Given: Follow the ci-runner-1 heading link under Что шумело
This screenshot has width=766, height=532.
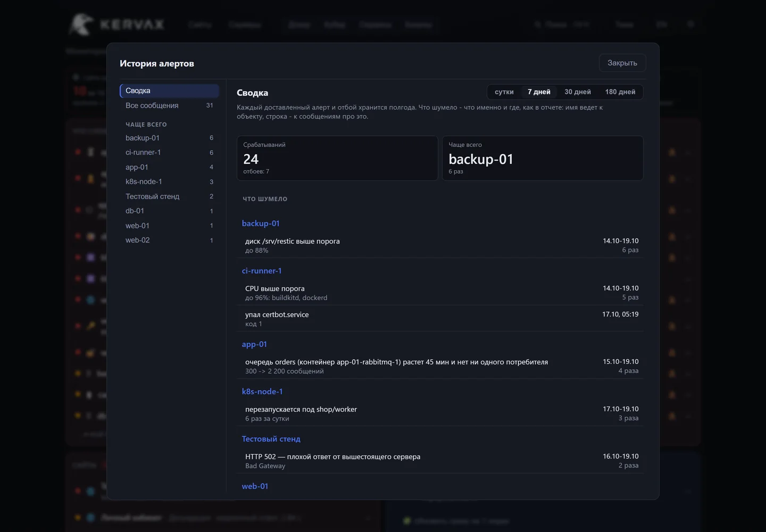Looking at the screenshot, I should coord(262,271).
